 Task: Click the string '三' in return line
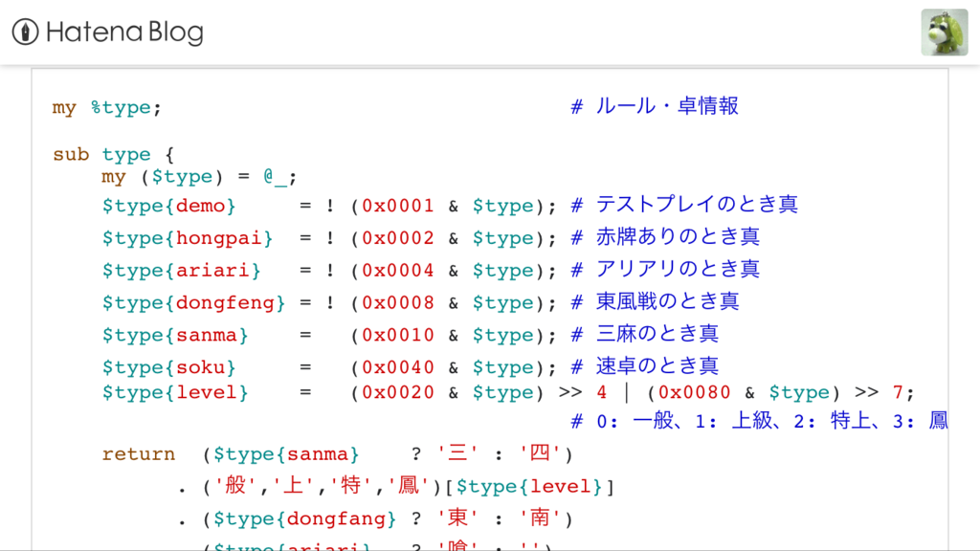[x=457, y=452]
